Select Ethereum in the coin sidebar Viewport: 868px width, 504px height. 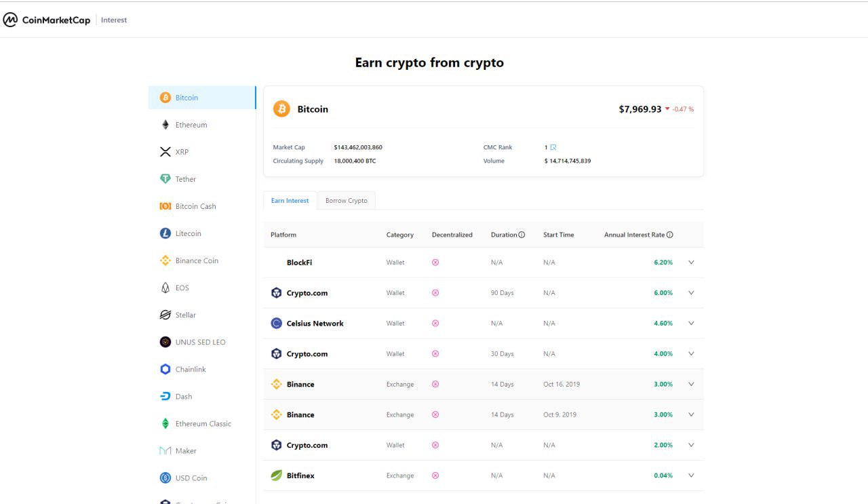tap(202, 125)
